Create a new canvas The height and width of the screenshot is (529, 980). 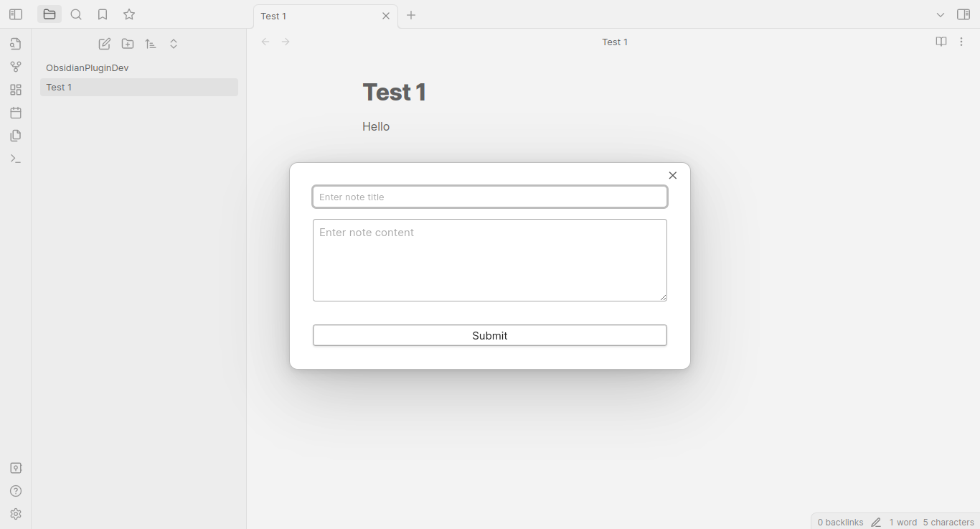(x=16, y=90)
